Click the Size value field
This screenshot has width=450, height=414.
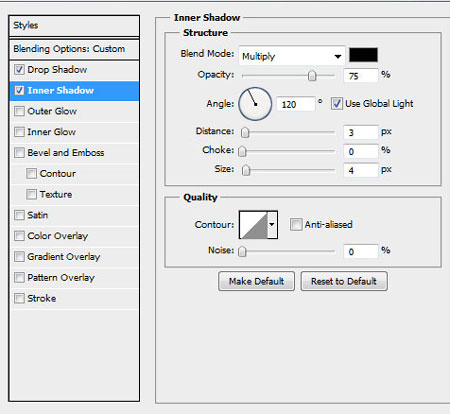(x=361, y=170)
